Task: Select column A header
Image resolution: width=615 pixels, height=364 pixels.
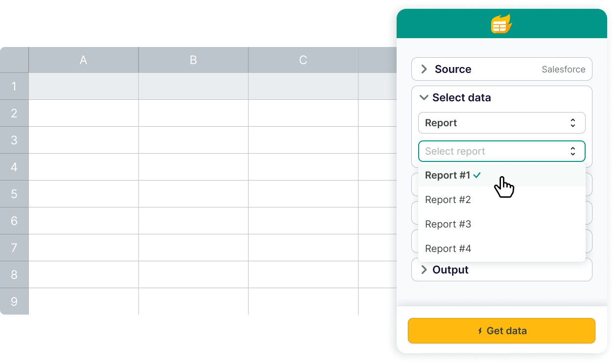Action: (x=83, y=60)
